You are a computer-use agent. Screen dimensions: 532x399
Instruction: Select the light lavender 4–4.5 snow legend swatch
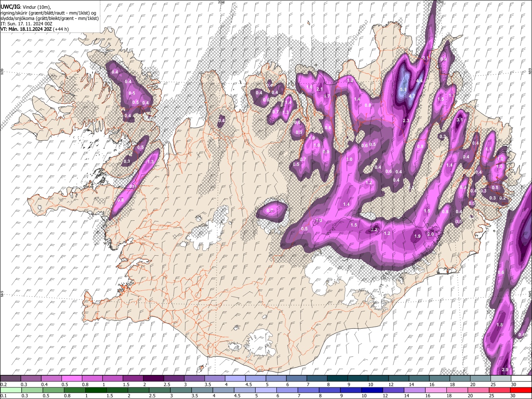pyautogui.click(x=235, y=378)
